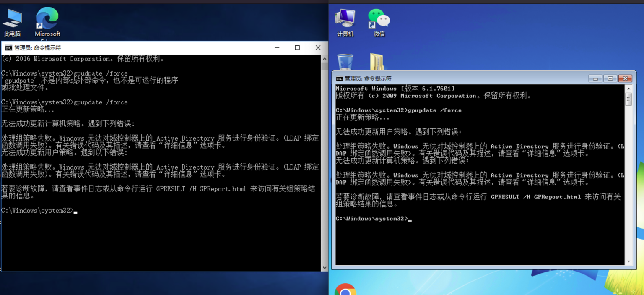Click the right window title 管理员: 命令提示符
The height and width of the screenshot is (295, 644).
[368, 78]
